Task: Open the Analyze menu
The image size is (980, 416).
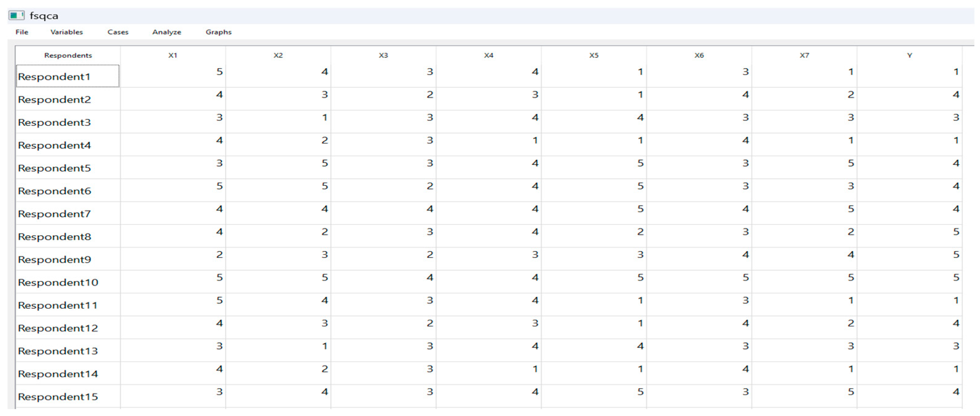Action: (167, 32)
